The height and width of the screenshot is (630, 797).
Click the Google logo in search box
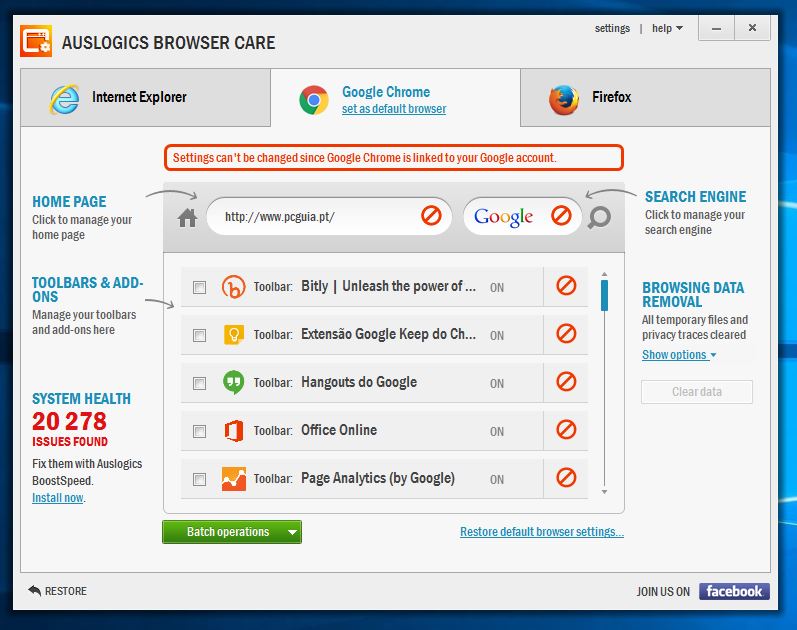tap(503, 217)
